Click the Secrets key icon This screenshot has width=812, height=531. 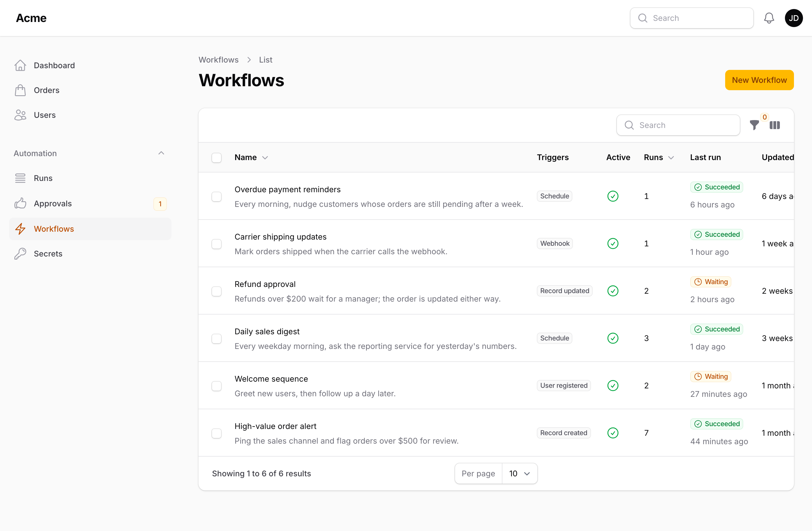pos(20,253)
